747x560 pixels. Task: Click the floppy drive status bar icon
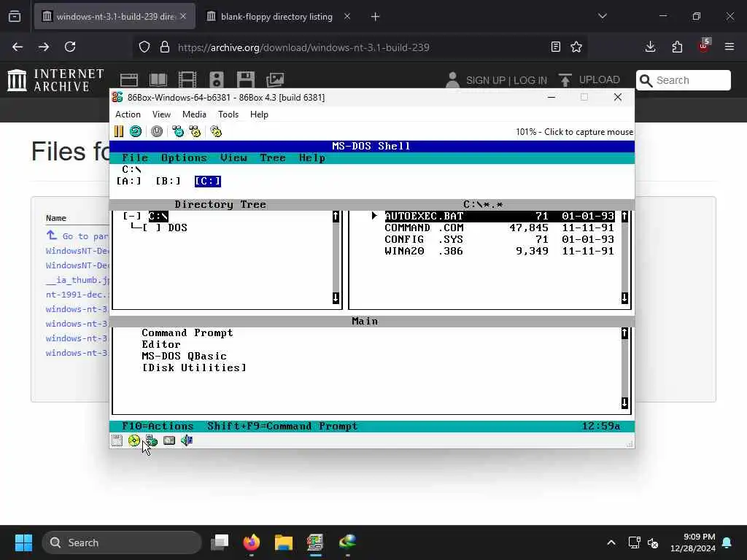[x=117, y=440]
